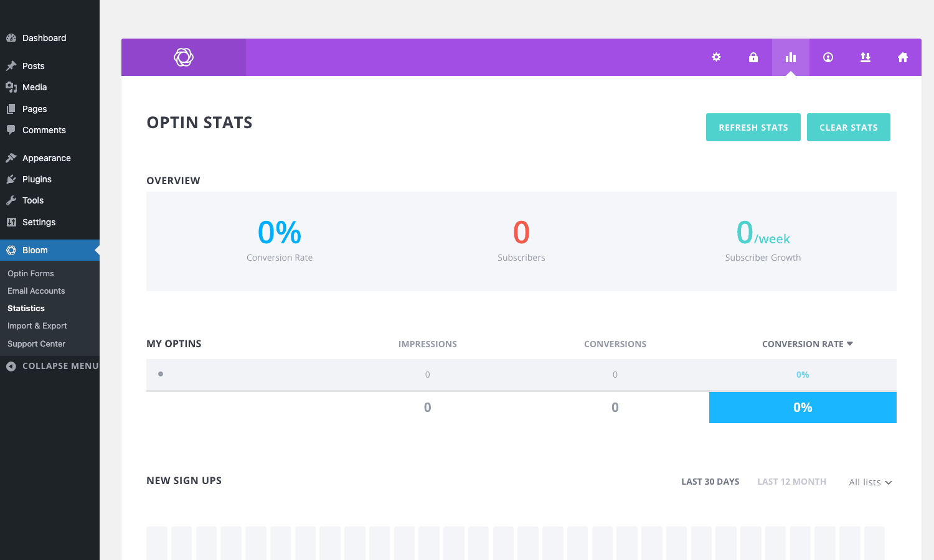Click the Appearance brush icon
934x560 pixels.
point(11,158)
